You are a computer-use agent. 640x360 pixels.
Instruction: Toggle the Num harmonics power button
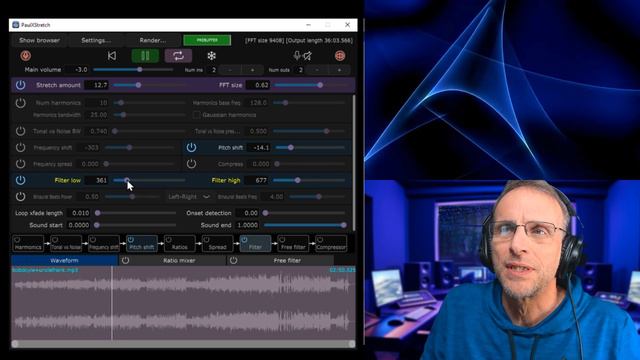point(20,103)
